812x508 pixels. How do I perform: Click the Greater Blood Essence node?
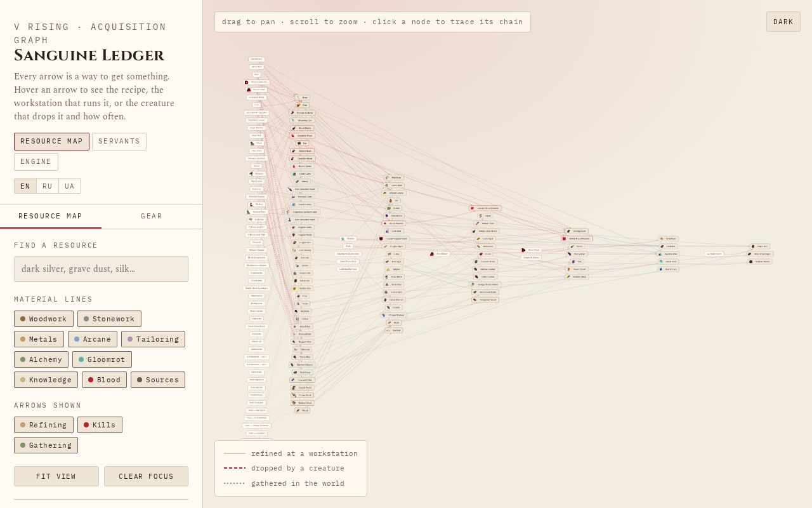485,208
